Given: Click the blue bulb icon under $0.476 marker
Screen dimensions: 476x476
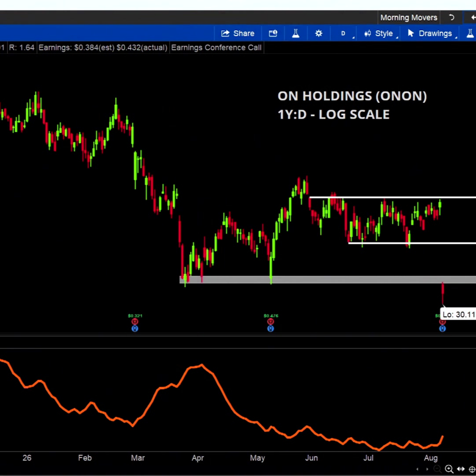Looking at the screenshot, I should 271,328.
